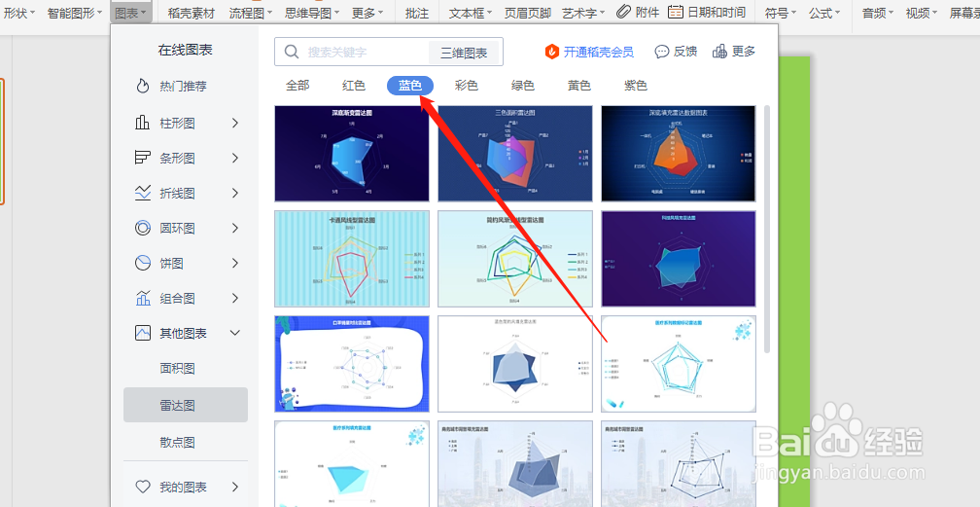Viewport: 980px width, 507px height.
Task: Open the toolbar 更多 dropdown
Action: click(x=367, y=13)
